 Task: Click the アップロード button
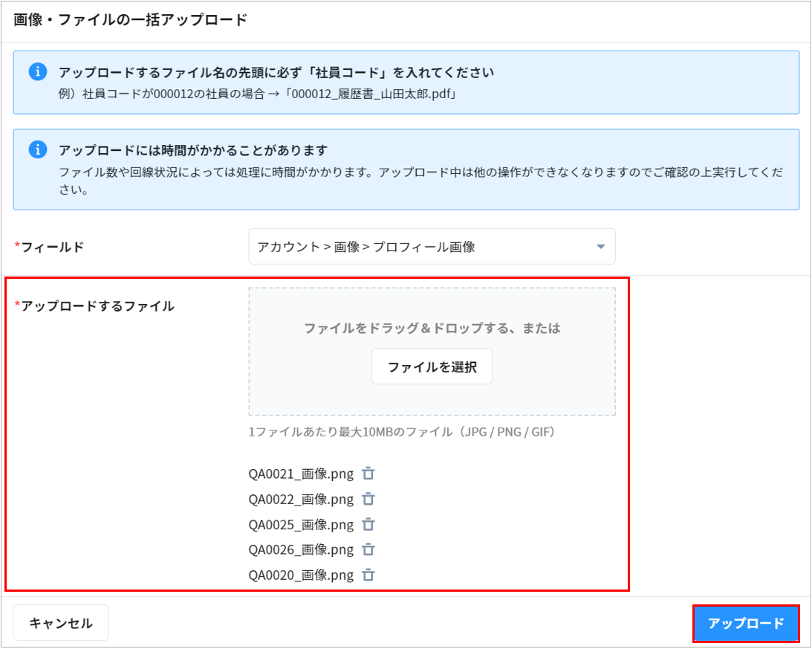(746, 624)
